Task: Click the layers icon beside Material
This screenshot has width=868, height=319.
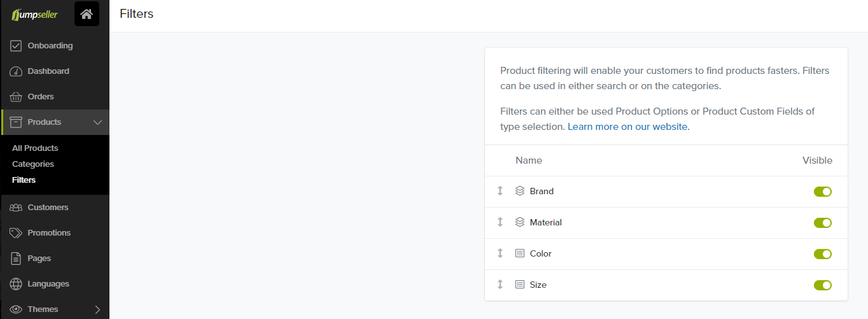Action: [520, 222]
